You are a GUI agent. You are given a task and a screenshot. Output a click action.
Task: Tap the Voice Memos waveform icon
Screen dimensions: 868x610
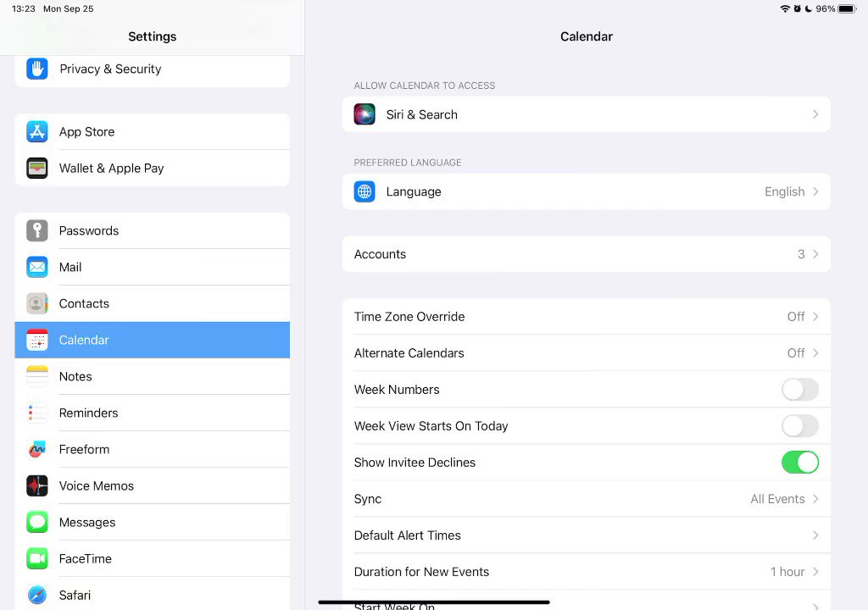click(37, 486)
